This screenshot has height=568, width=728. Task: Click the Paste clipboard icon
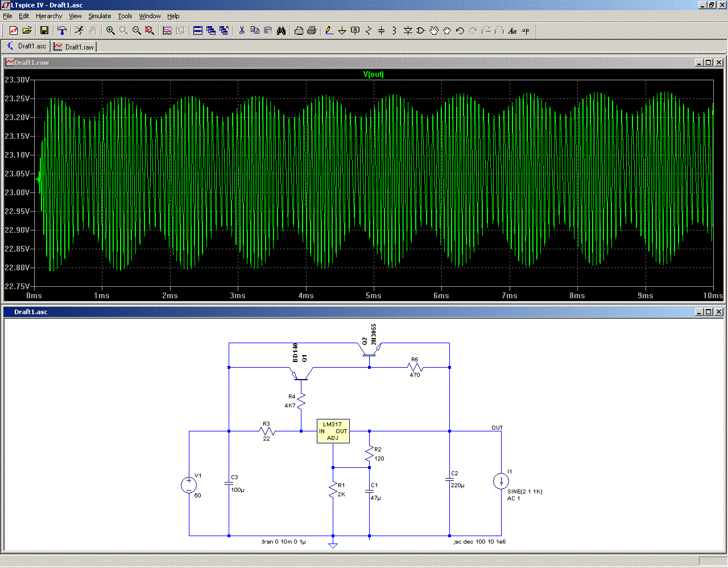coord(268,31)
